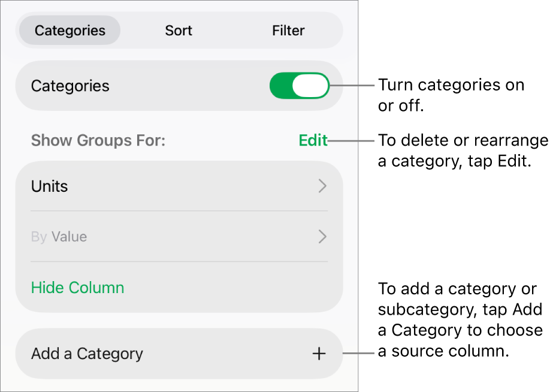The width and height of the screenshot is (556, 392).
Task: Tap the disclosure arrow on the By Value row
Action: (322, 236)
